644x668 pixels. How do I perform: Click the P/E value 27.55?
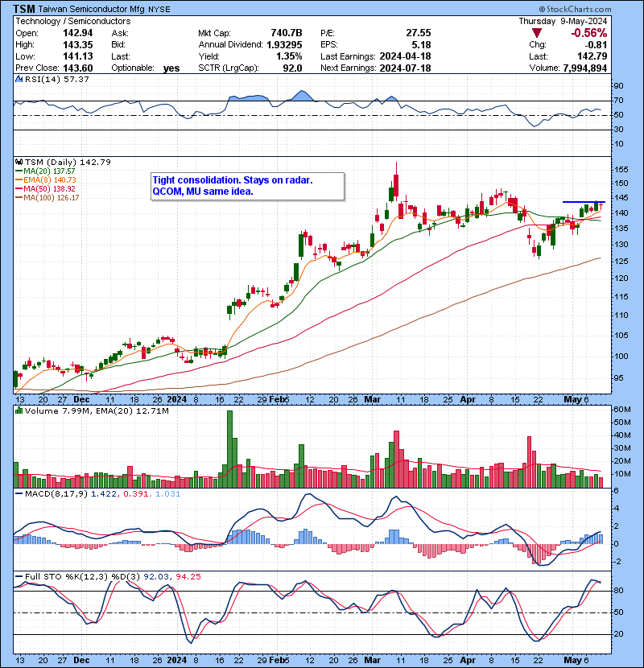point(419,33)
